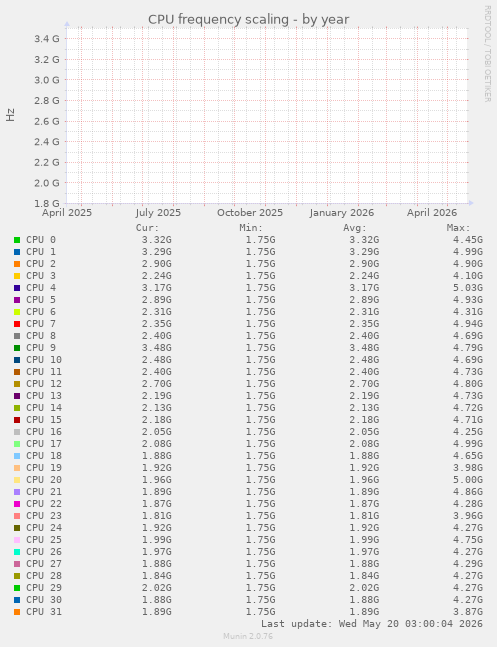Click the Max: column header
Viewport: 497px width, 647px height.
[x=458, y=228]
